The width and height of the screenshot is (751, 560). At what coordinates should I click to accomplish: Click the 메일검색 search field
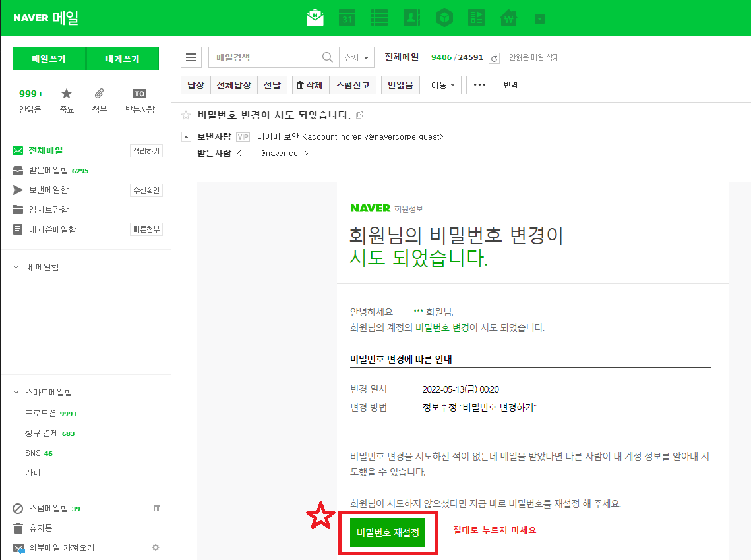(x=266, y=57)
